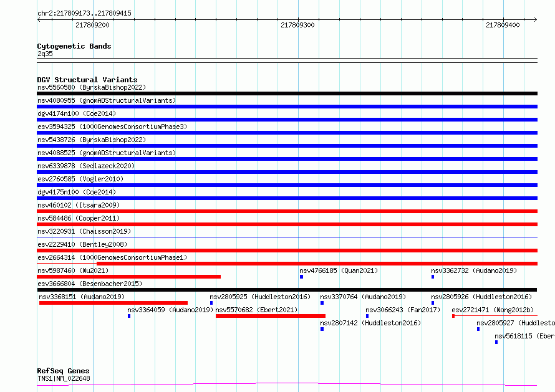Click blue marker under nsv3362732

click(x=433, y=277)
